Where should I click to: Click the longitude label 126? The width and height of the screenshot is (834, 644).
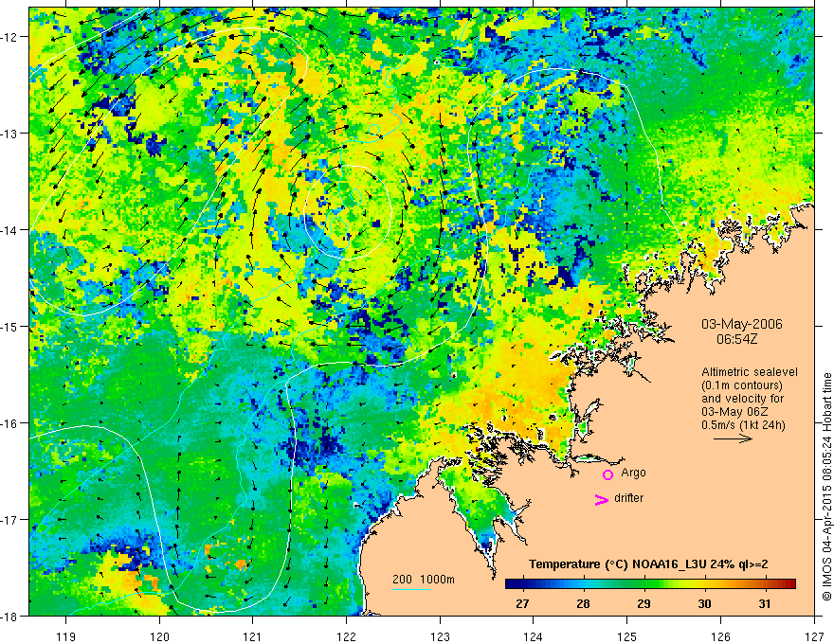point(720,636)
